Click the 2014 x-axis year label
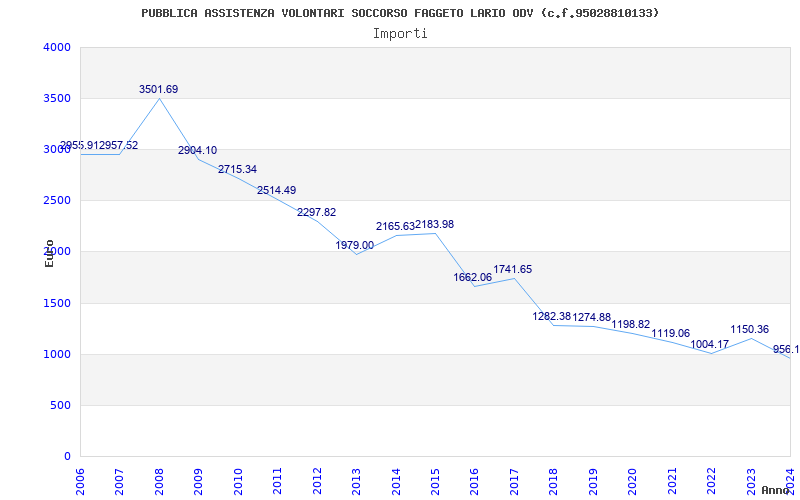The height and width of the screenshot is (500, 800). pyautogui.click(x=396, y=481)
